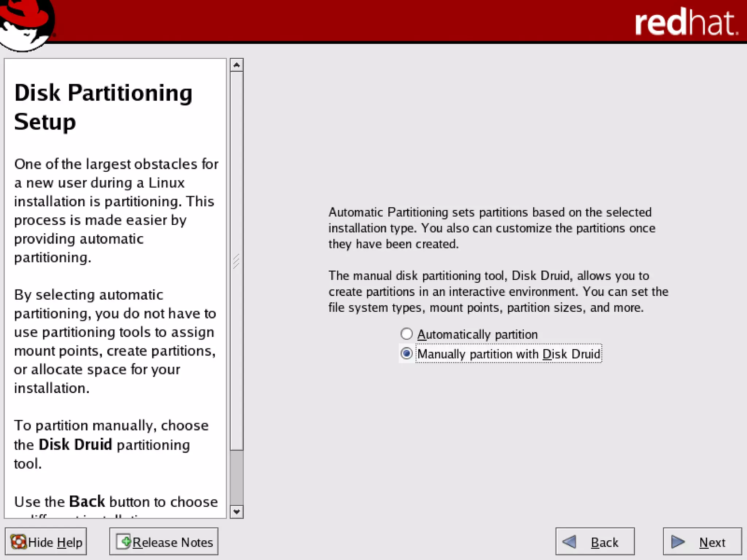Screen dimensions: 747x560
Task: Click the Automatically partition label text
Action: coord(477,334)
